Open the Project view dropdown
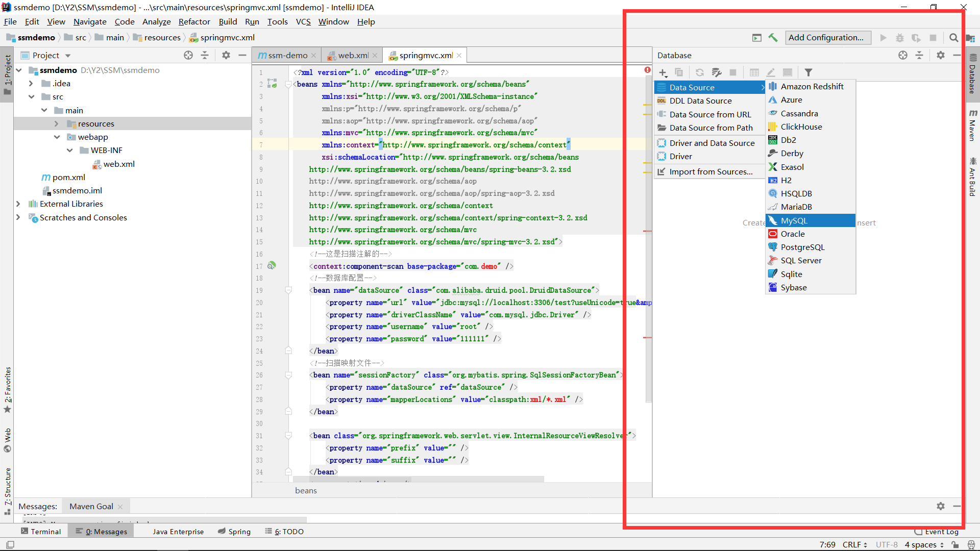 click(68, 56)
